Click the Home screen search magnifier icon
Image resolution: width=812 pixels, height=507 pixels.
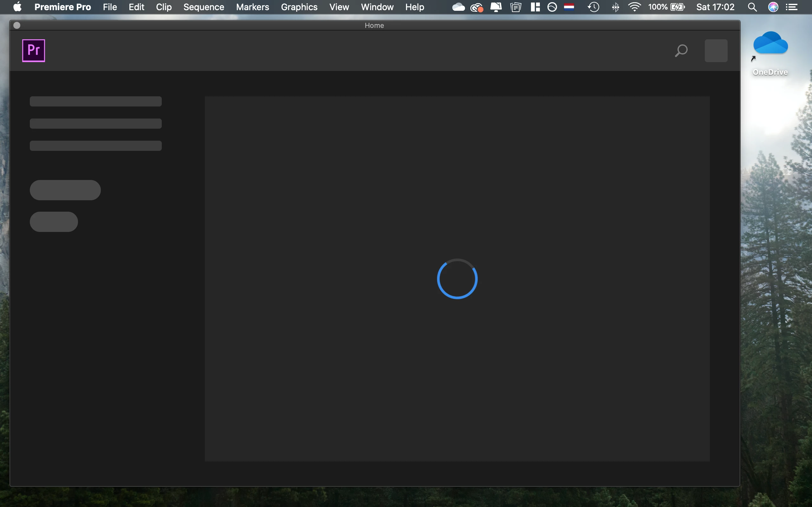(x=681, y=51)
